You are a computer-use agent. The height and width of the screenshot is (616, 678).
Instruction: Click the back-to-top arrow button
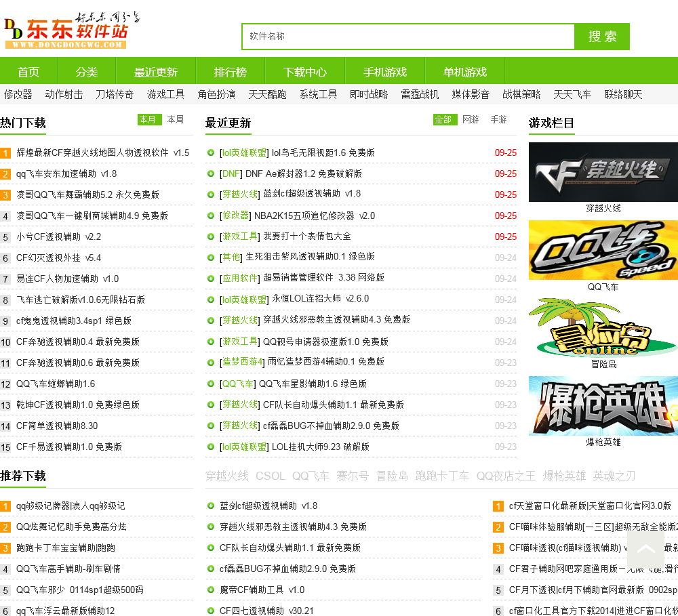click(x=645, y=550)
